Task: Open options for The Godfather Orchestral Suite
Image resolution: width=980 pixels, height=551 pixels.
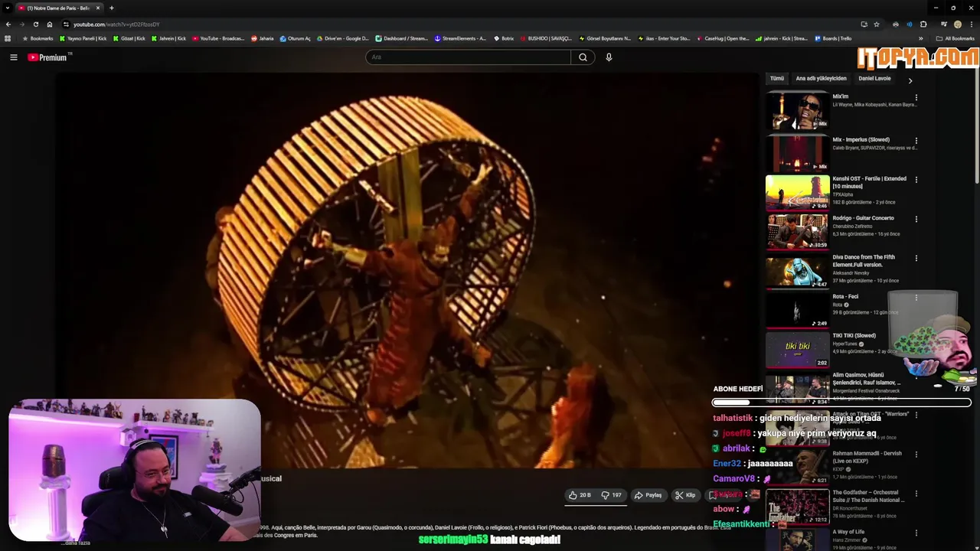Action: click(x=916, y=494)
